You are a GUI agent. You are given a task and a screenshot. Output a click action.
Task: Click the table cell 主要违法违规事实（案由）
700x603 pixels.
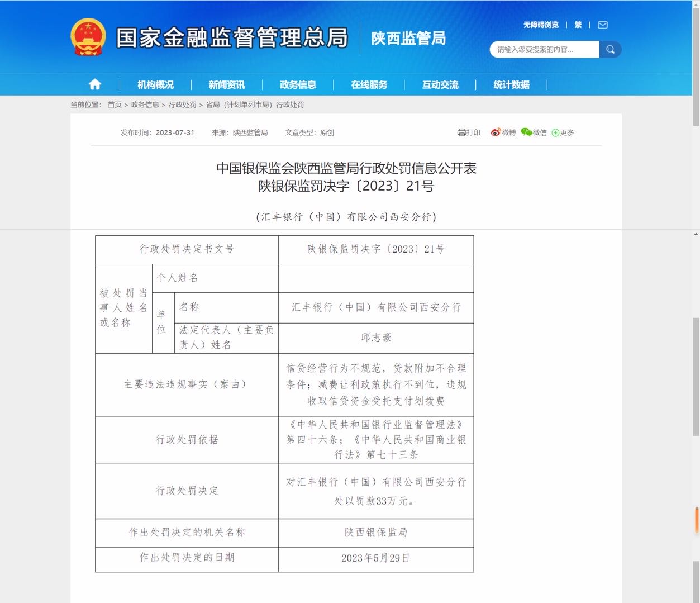click(x=187, y=384)
